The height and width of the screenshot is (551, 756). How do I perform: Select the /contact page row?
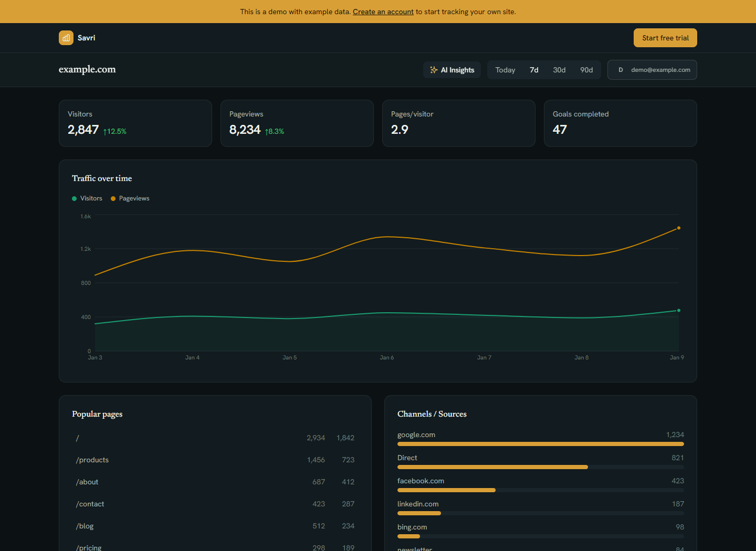tap(215, 504)
